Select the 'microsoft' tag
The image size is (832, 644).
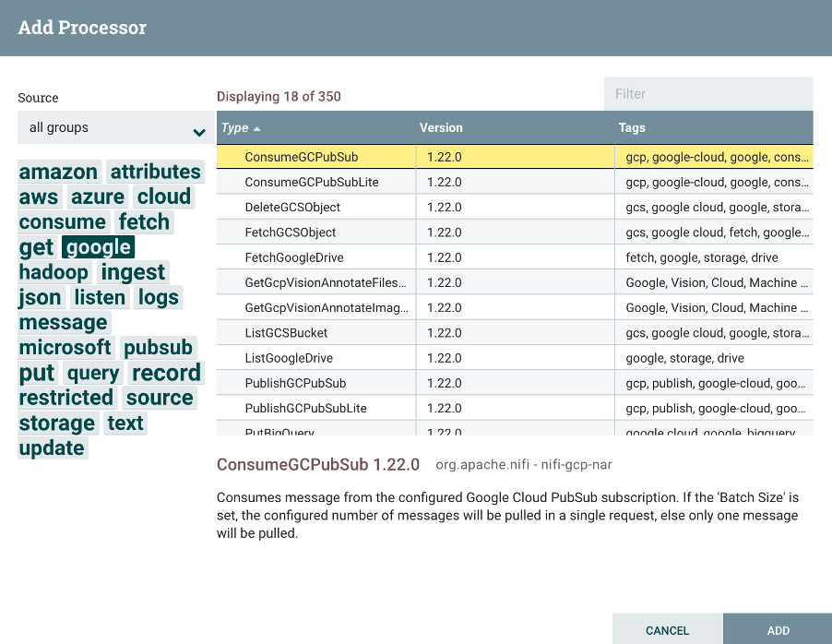tap(65, 348)
